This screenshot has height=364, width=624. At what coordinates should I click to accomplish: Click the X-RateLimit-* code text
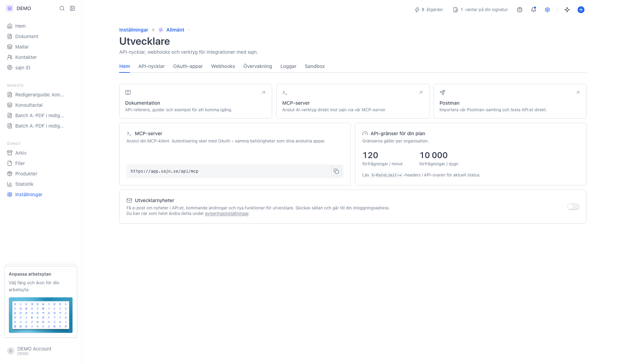tap(386, 175)
